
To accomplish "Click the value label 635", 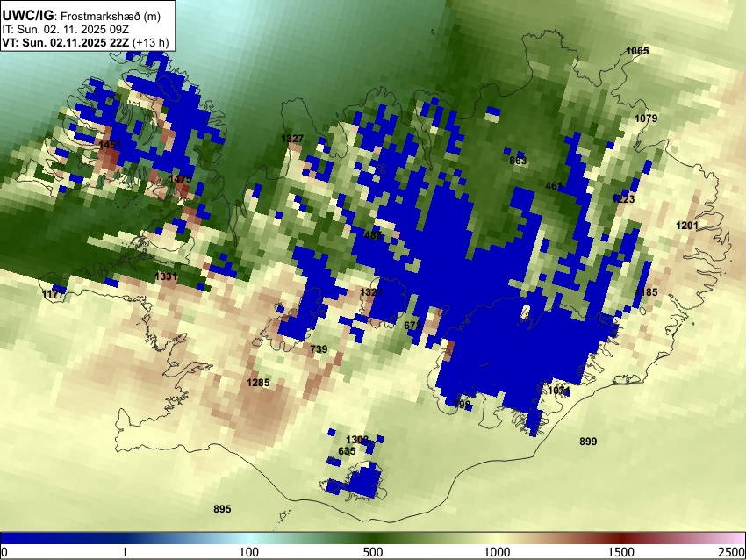I will [347, 451].
